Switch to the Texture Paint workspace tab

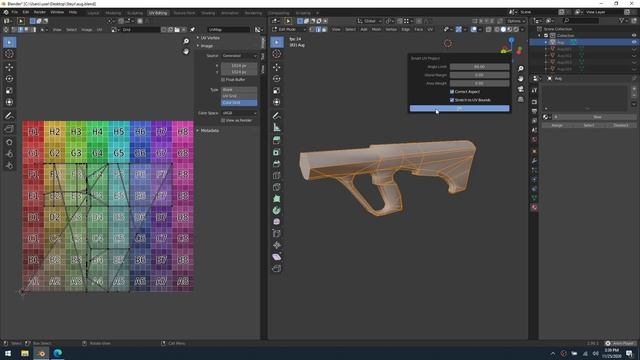coord(184,13)
